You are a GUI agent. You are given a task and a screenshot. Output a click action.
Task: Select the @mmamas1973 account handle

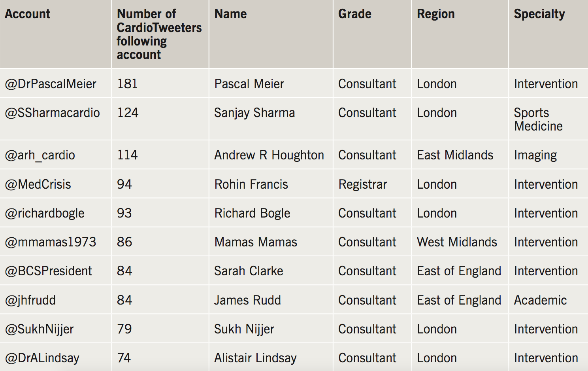[51, 242]
